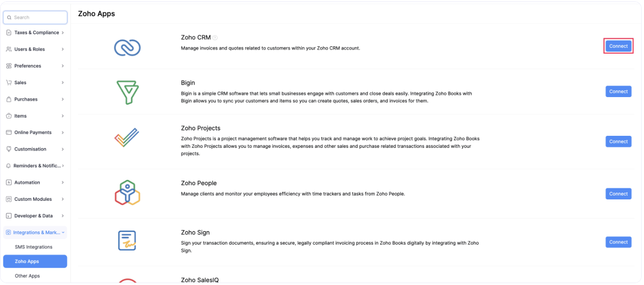Click the Automation sidebar icon
The height and width of the screenshot is (285, 644).
point(9,182)
